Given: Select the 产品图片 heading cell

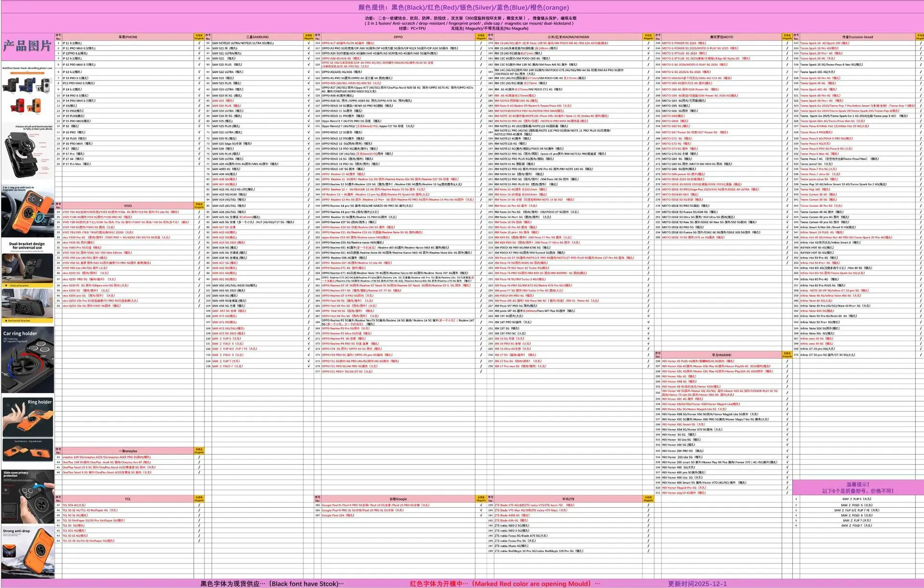Looking at the screenshot, I should (27, 46).
